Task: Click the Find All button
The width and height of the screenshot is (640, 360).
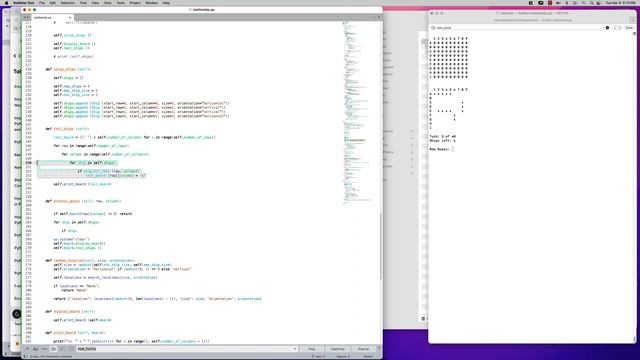Action: pos(364,349)
